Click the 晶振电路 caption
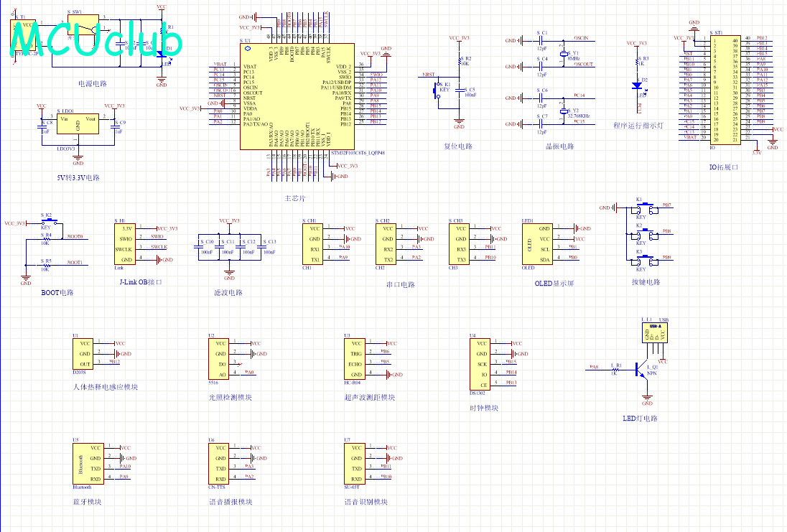 [x=559, y=146]
